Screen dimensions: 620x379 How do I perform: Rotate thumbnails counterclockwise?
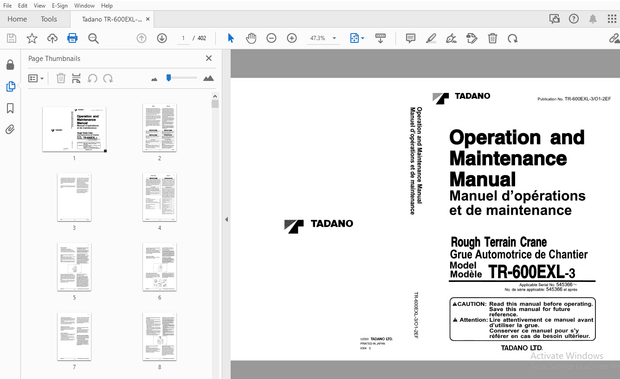pos(92,78)
